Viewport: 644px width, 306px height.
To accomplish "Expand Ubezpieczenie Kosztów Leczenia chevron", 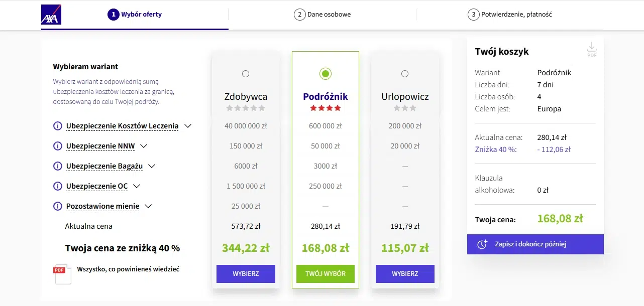I will [188, 126].
